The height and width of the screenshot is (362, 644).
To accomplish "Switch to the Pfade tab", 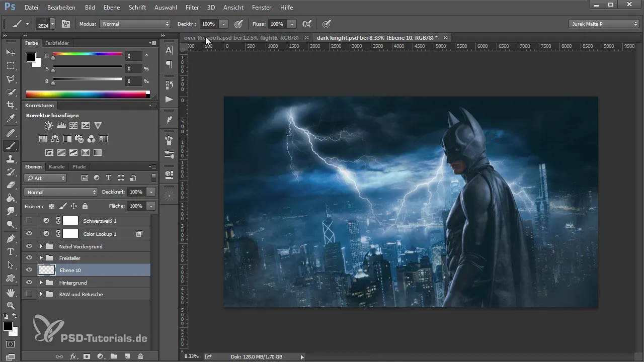I will click(79, 166).
